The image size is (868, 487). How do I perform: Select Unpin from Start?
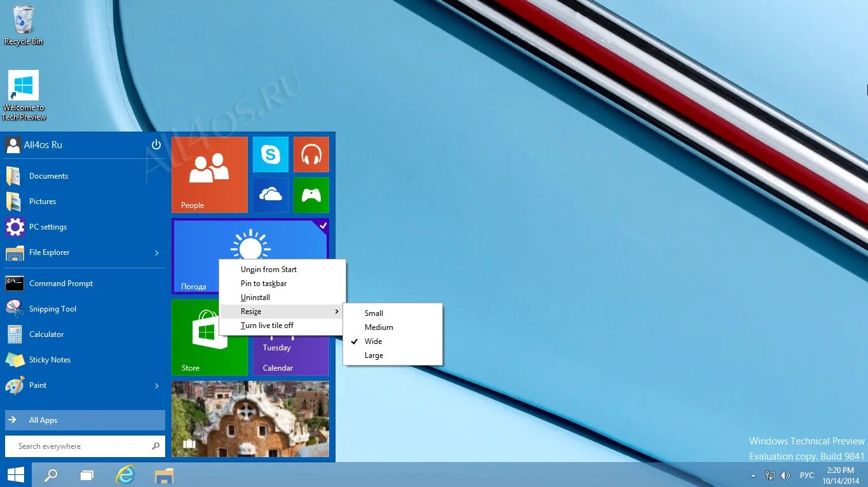pos(268,269)
